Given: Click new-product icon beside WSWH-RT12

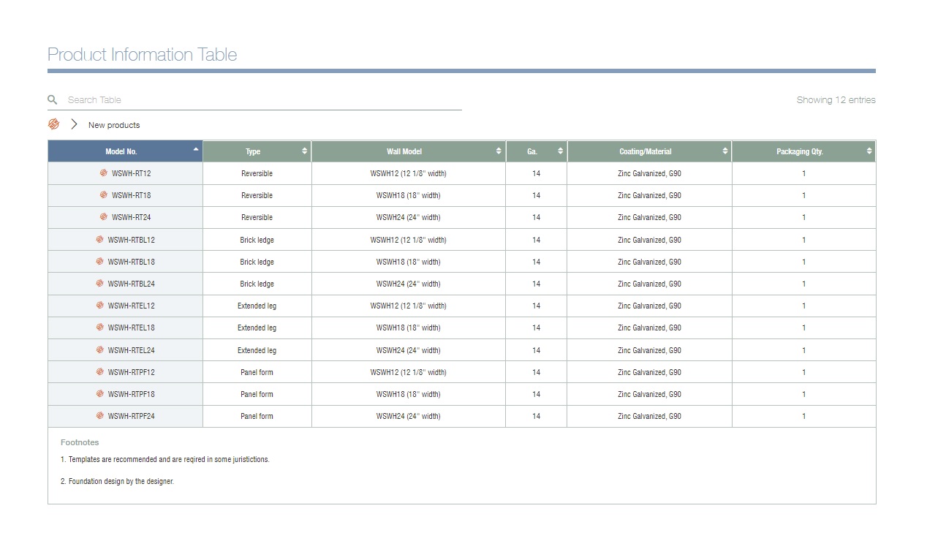Looking at the screenshot, I should pos(104,173).
